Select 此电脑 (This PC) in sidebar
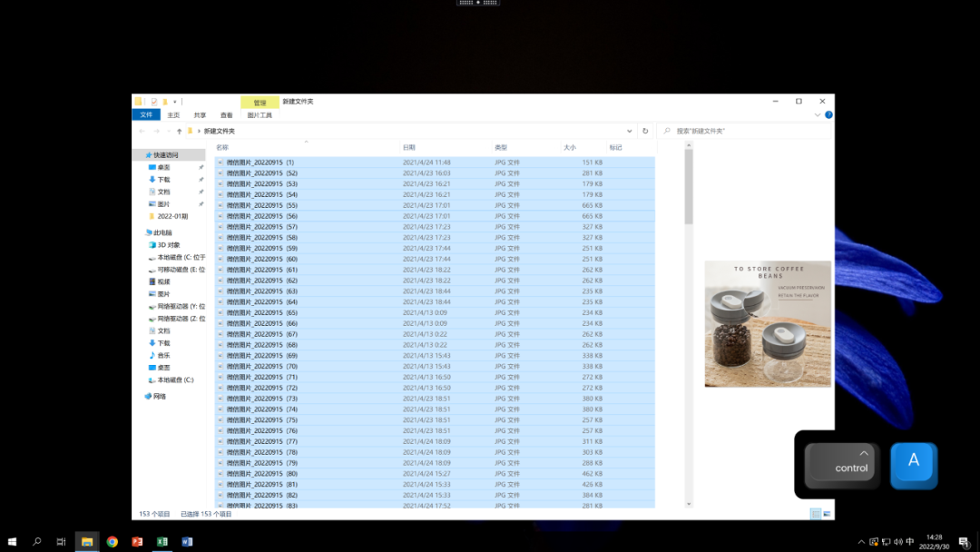The image size is (980, 552). tap(162, 232)
